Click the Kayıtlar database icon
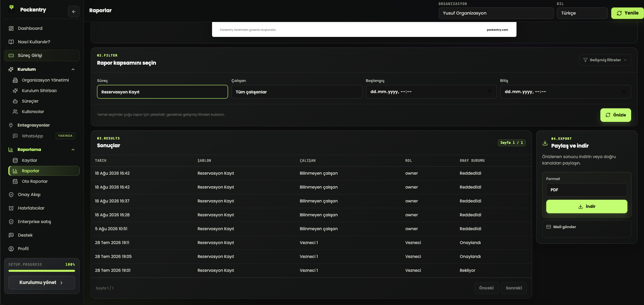 pyautogui.click(x=15, y=160)
